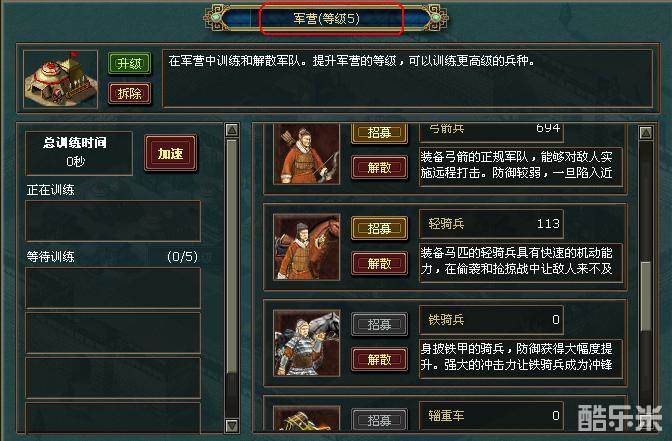Screen dimensions: 672x441
Task: Select the light cavalry (轻骑兵) portrait
Action: pos(306,247)
